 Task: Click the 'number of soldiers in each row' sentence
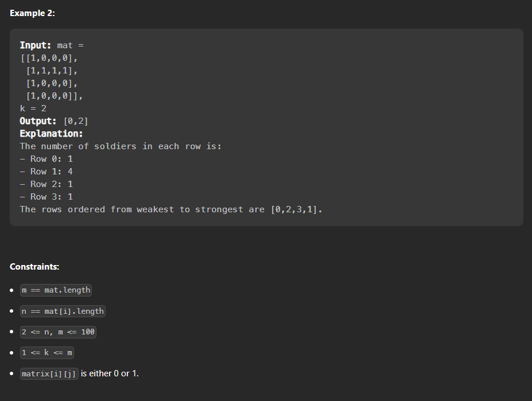[121, 146]
